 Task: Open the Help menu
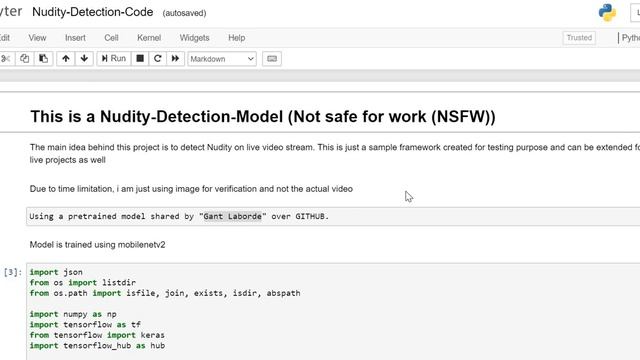pos(237,38)
